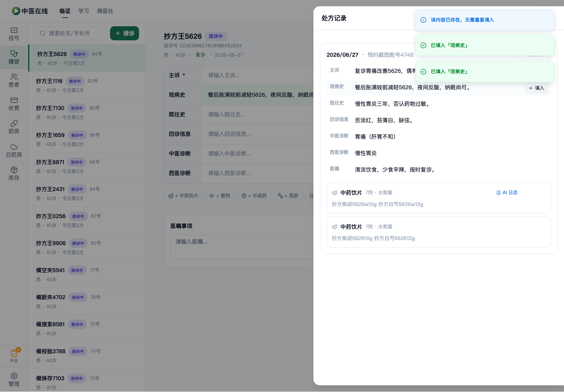The height and width of the screenshot is (392, 564).
Task: Focus the 搜索姓名/手机号 search field
Action: point(70,33)
